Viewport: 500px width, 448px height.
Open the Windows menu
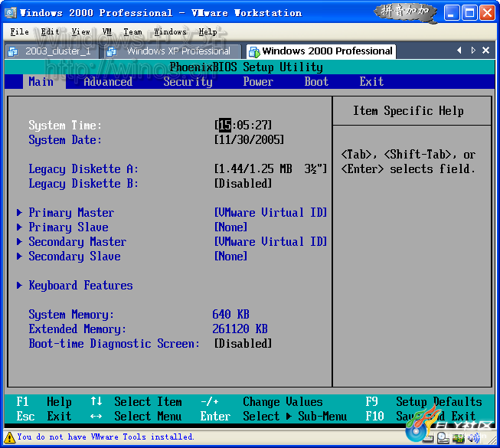tap(170, 32)
